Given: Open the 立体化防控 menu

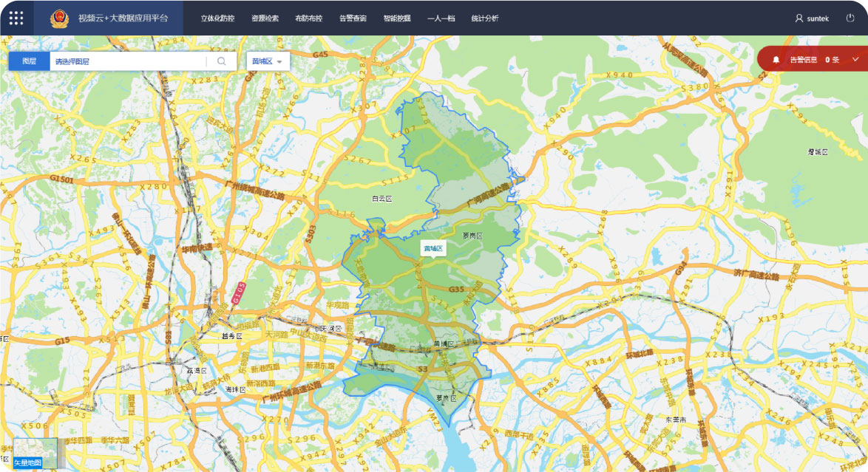Looking at the screenshot, I should tap(216, 18).
